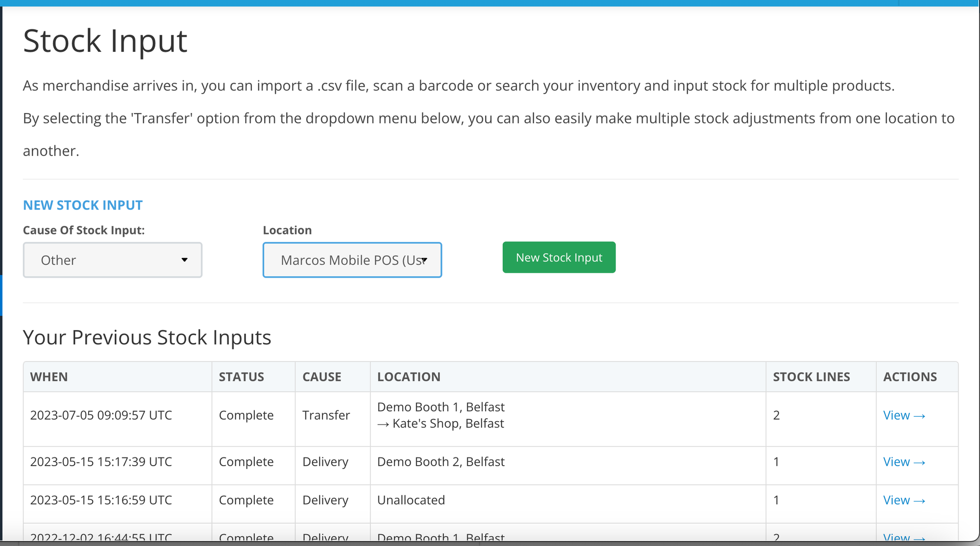This screenshot has height=546, width=980.
Task: Click the LOCATION column header
Action: click(x=409, y=377)
